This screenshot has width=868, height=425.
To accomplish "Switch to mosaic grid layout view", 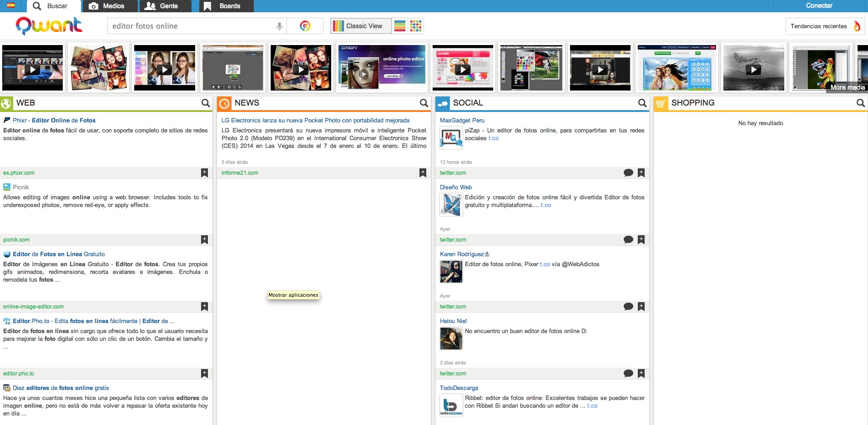I will point(416,26).
